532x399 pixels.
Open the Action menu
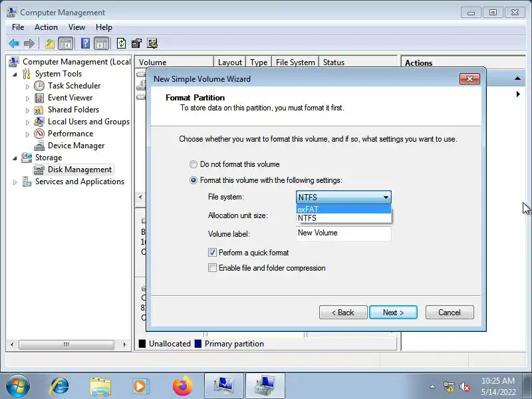click(x=46, y=27)
